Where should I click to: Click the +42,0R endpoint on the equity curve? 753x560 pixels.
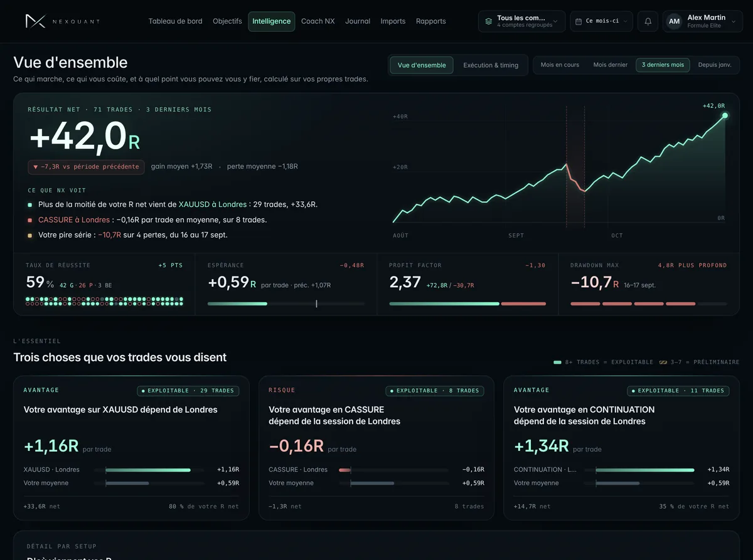coord(725,115)
